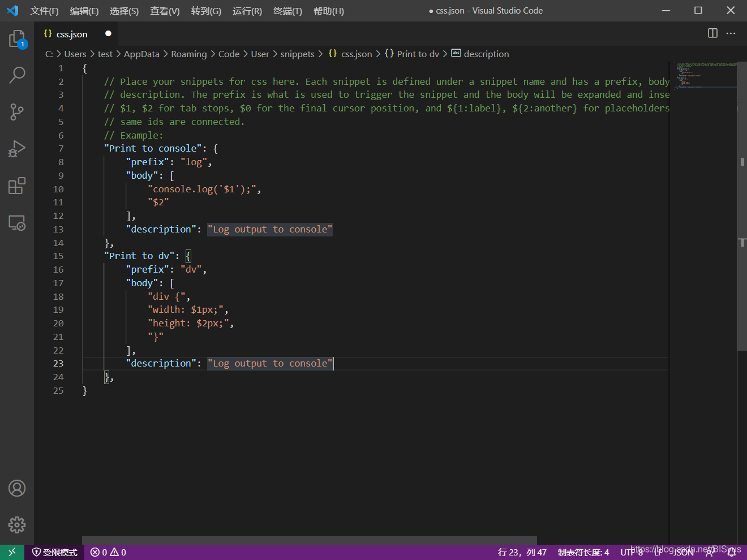Click Users in the breadcrumb path
This screenshot has width=747, height=560.
click(x=75, y=54)
